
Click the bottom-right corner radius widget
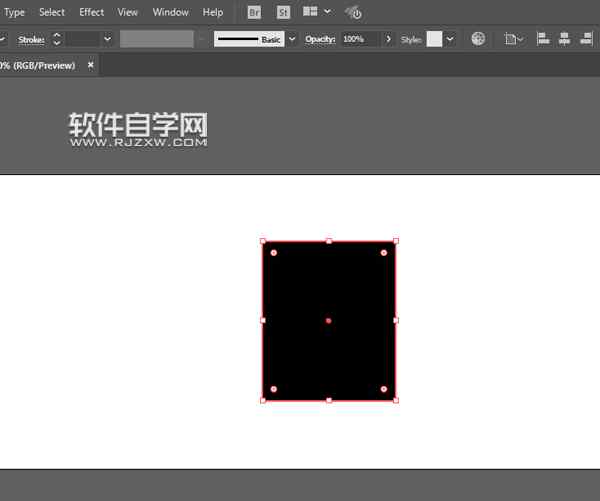(384, 389)
